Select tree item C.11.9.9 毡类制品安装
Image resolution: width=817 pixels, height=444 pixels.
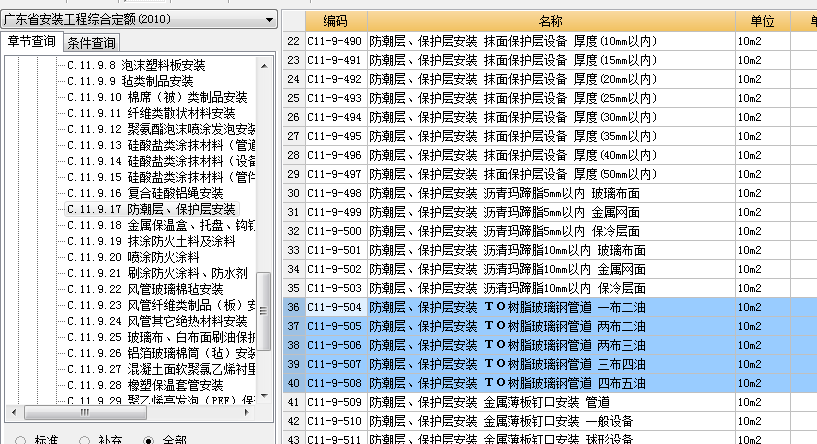130,81
